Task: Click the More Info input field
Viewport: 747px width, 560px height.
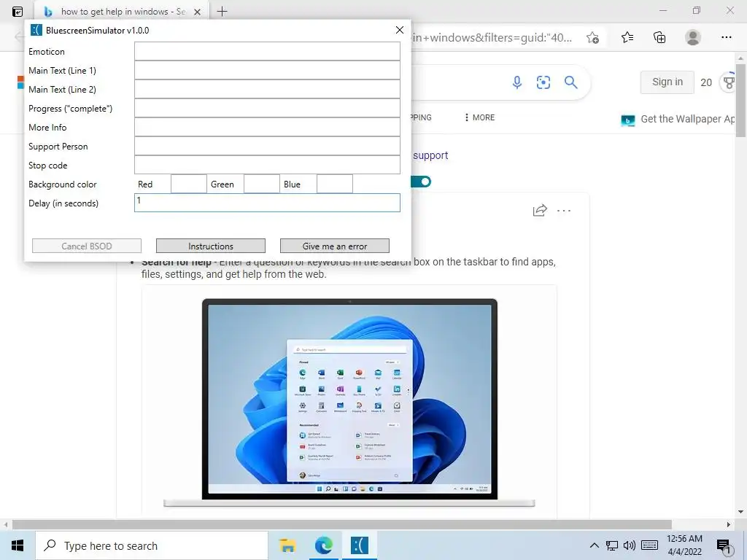Action: pos(267,127)
